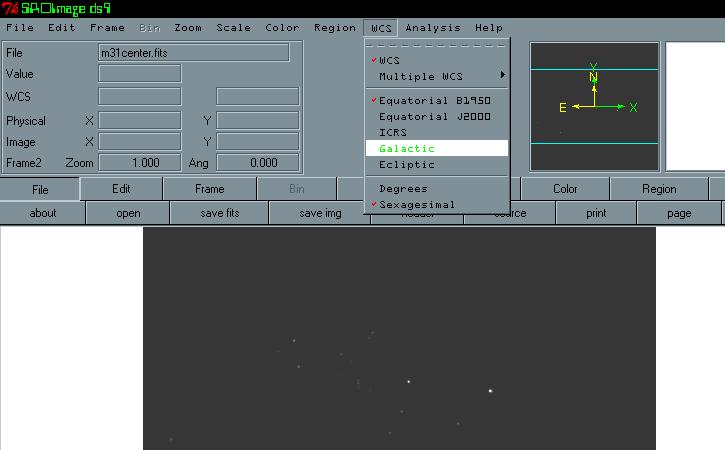Select the File button bar tab
Image resolution: width=725 pixels, height=450 pixels.
[40, 189]
